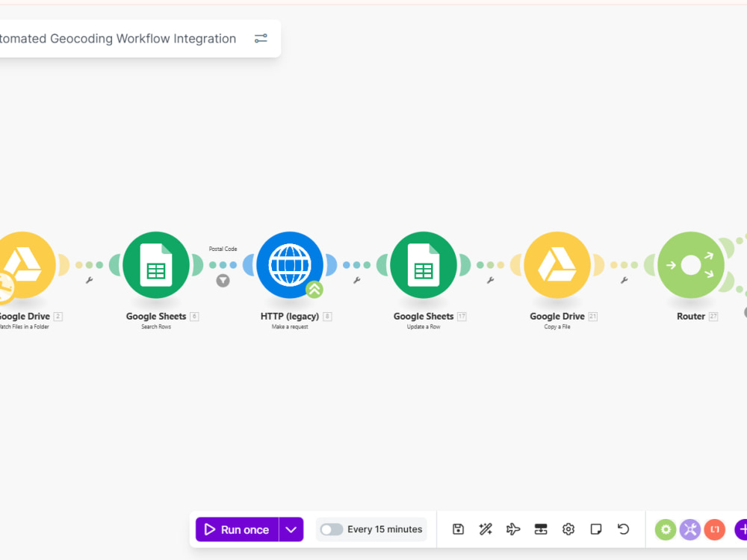Open the green flow control tools icon

(x=666, y=529)
